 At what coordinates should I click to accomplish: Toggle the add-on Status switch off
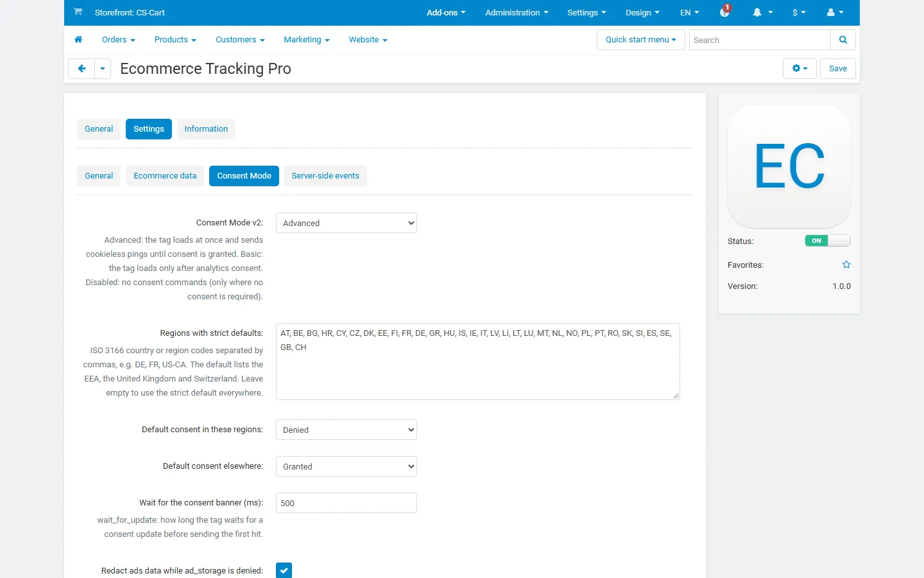[x=828, y=241]
